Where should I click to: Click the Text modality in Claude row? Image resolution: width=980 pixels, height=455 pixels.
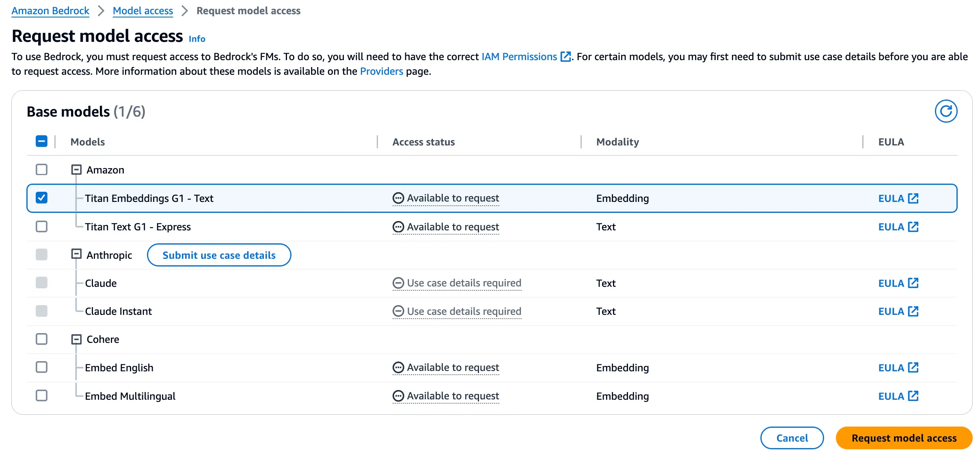[x=606, y=283]
